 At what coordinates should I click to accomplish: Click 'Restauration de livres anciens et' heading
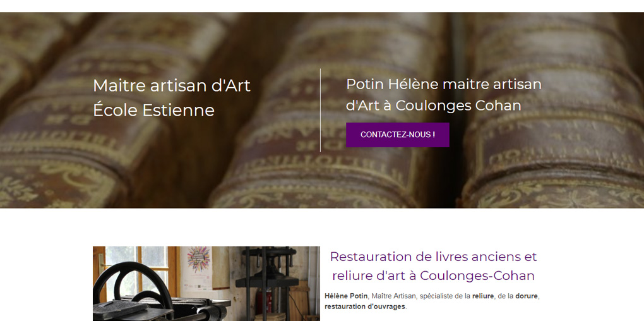point(433,257)
